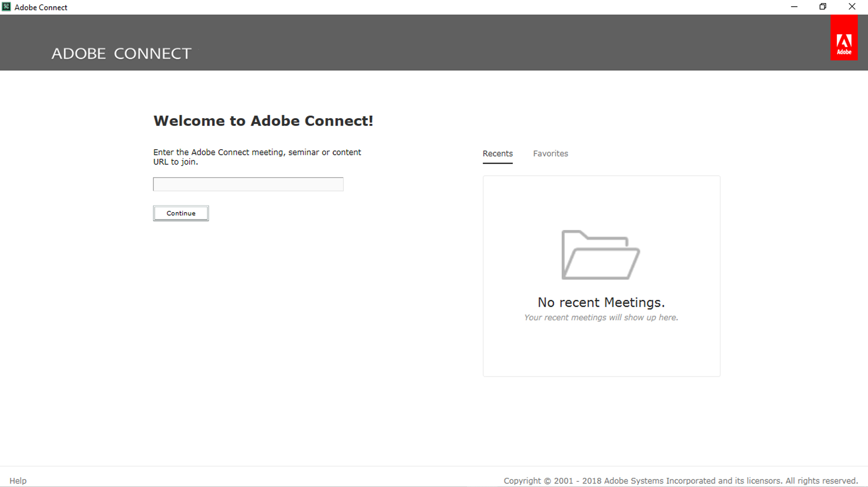The height and width of the screenshot is (487, 868).
Task: Click the 'No recent Meetings.' message
Action: pyautogui.click(x=601, y=302)
